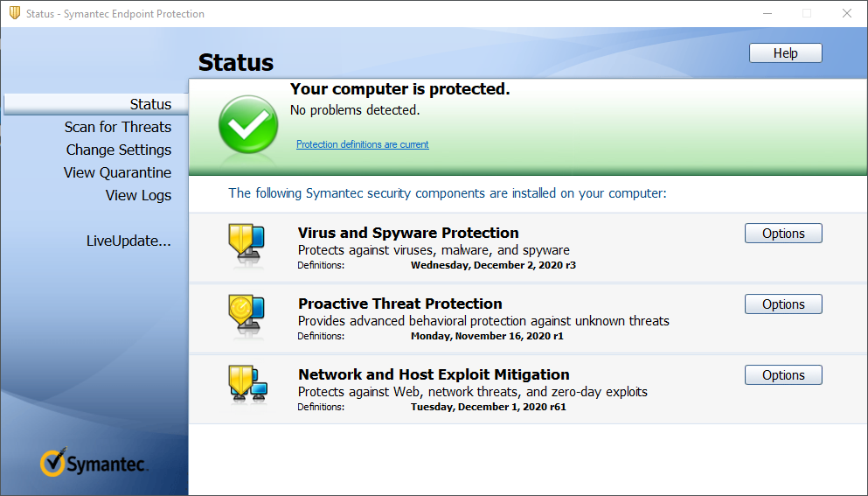
Task: Open the Status page in the sidebar
Action: pos(150,104)
